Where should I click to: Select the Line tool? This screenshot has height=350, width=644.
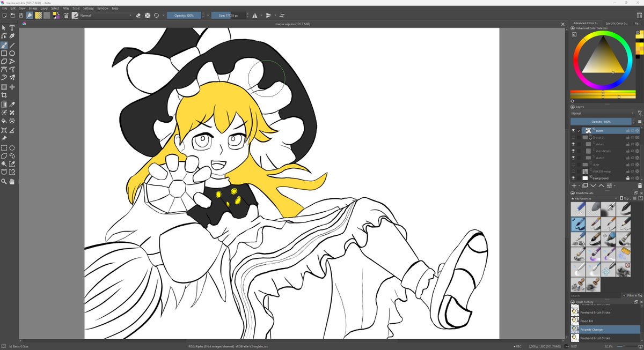[x=12, y=46]
